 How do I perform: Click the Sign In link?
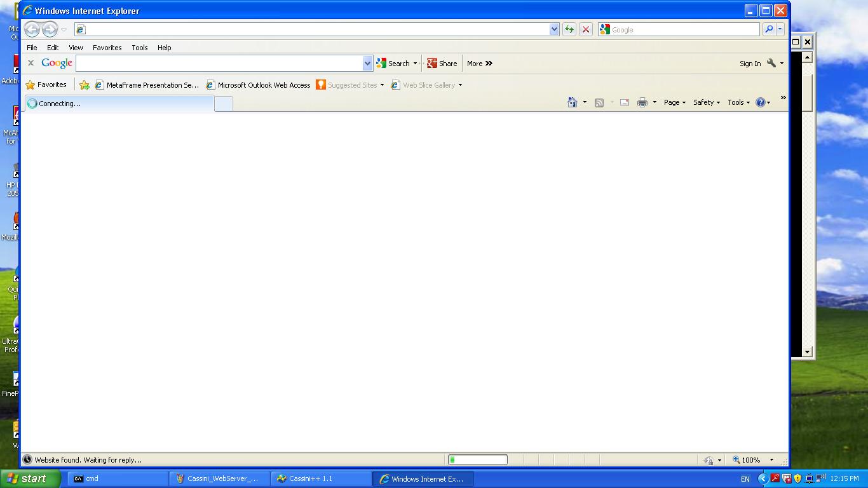click(750, 64)
